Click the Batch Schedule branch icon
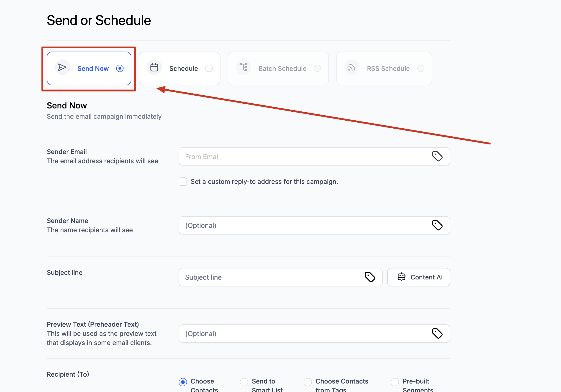 click(243, 67)
